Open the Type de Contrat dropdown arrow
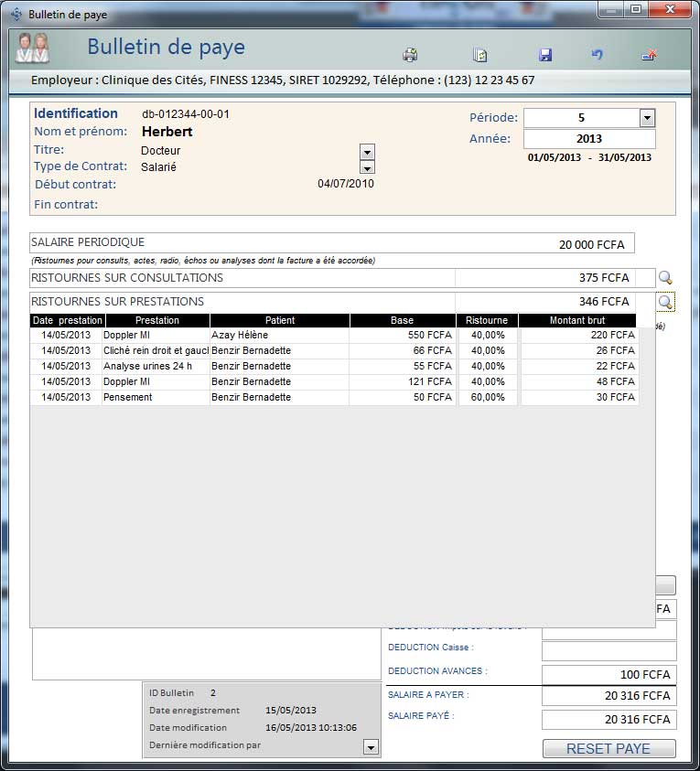 [367, 167]
